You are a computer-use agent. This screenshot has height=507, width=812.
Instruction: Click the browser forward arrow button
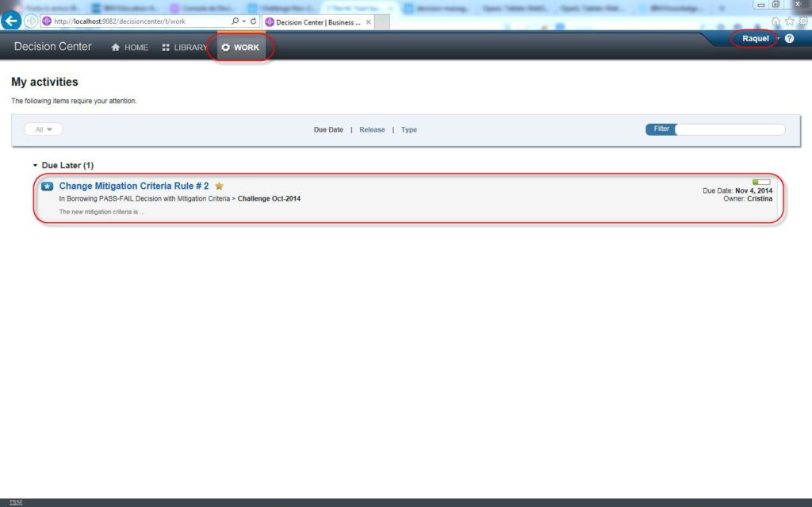coord(31,21)
